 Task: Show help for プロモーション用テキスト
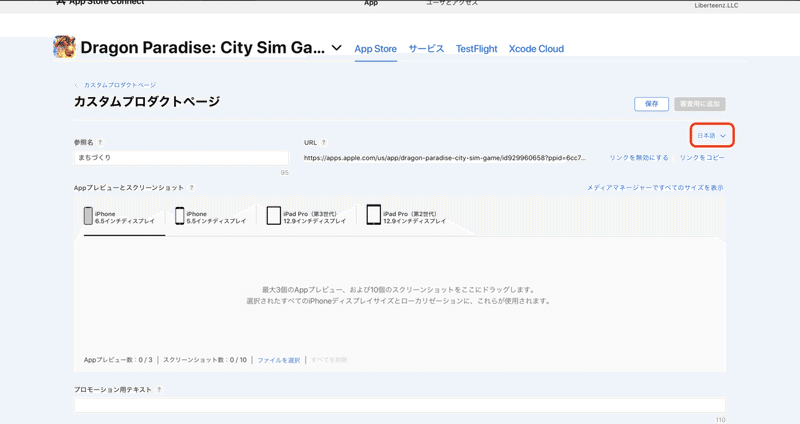[x=159, y=390]
